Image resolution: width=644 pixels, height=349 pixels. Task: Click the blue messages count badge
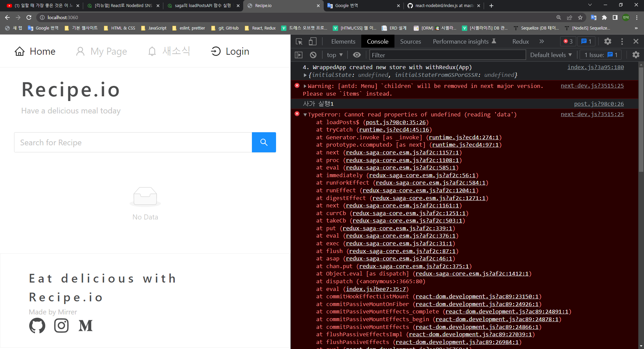click(586, 41)
